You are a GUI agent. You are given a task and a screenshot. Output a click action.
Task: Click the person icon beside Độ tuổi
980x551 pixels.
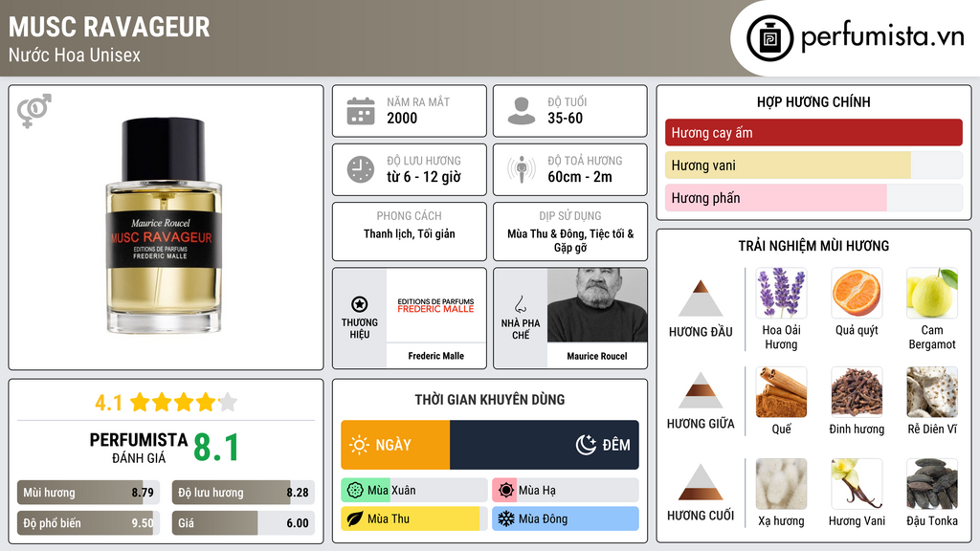[x=522, y=111]
